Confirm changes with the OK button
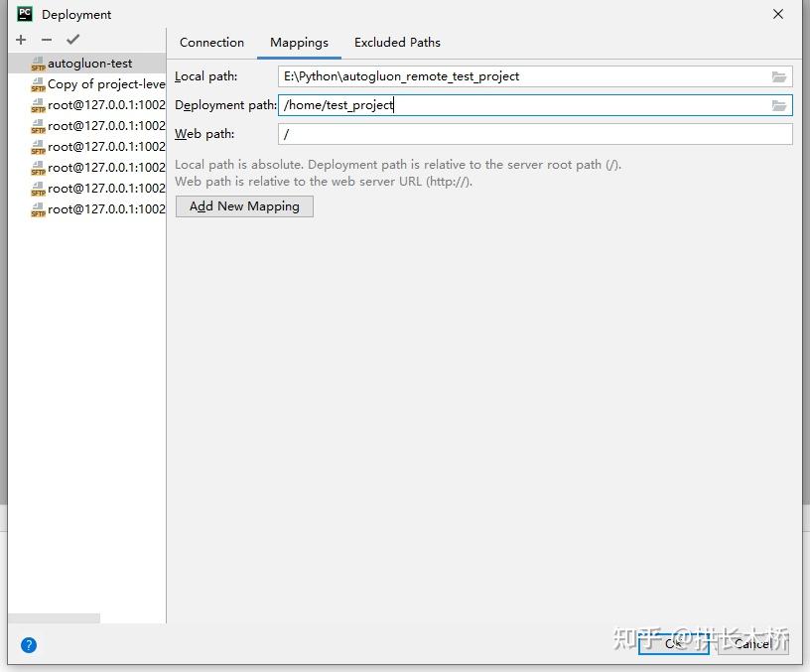This screenshot has height=672, width=810. tap(673, 644)
